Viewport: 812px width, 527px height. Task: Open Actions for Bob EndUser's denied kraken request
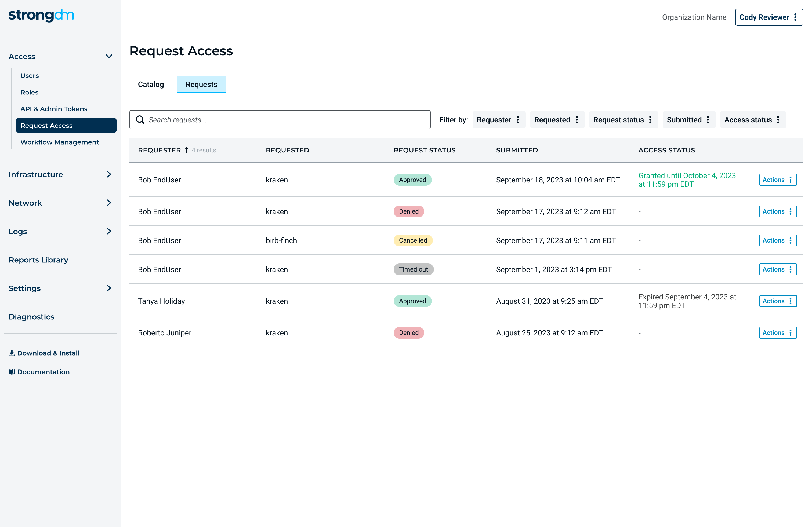[x=778, y=211]
